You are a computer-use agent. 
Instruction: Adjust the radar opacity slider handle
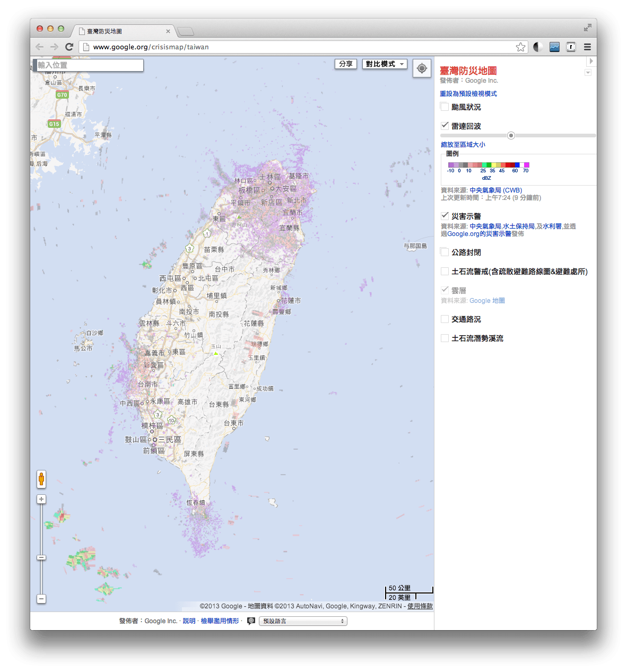[x=511, y=135]
